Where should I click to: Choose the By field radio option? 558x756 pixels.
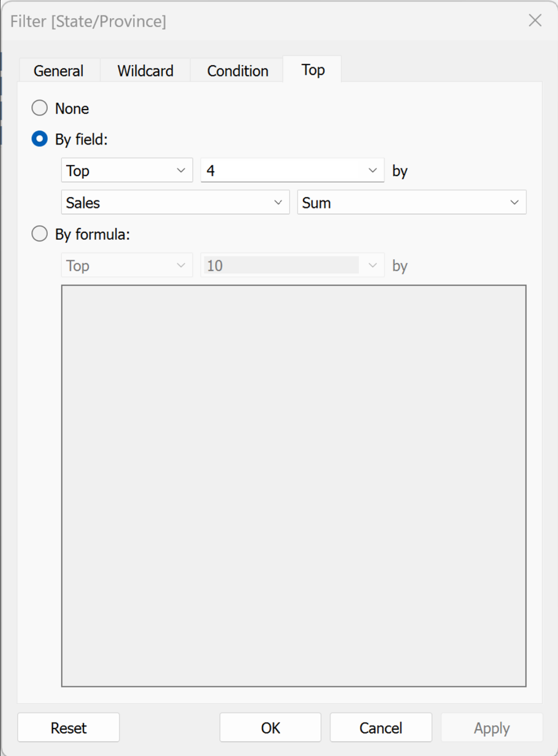click(x=40, y=139)
